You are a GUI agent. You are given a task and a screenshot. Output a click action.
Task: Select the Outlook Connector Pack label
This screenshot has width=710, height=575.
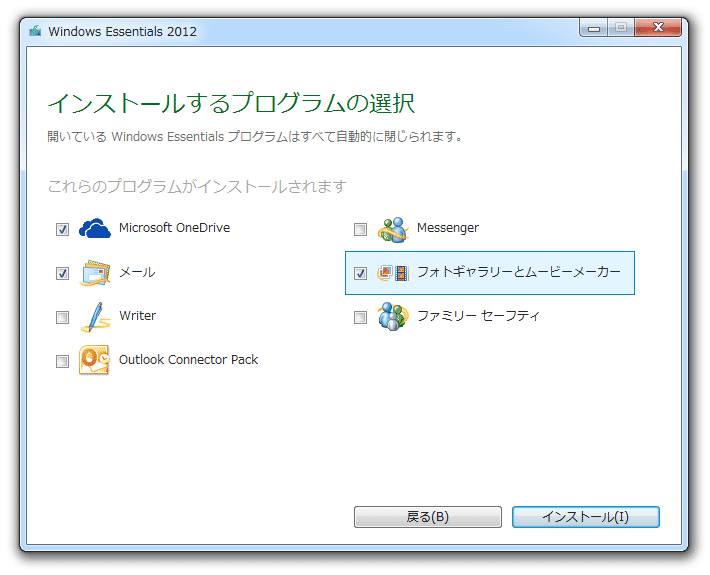click(x=188, y=359)
